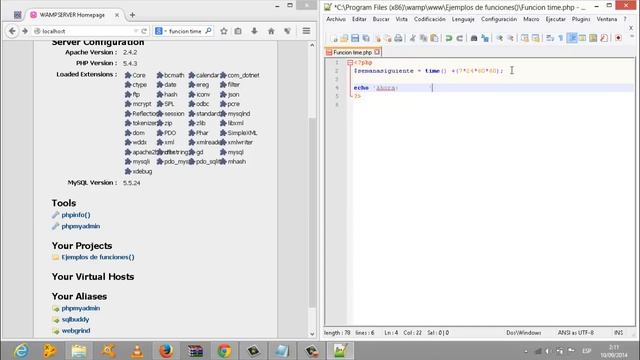Click the Firefox vertical scrollbar thumb
640x360 pixels.
tap(312, 212)
